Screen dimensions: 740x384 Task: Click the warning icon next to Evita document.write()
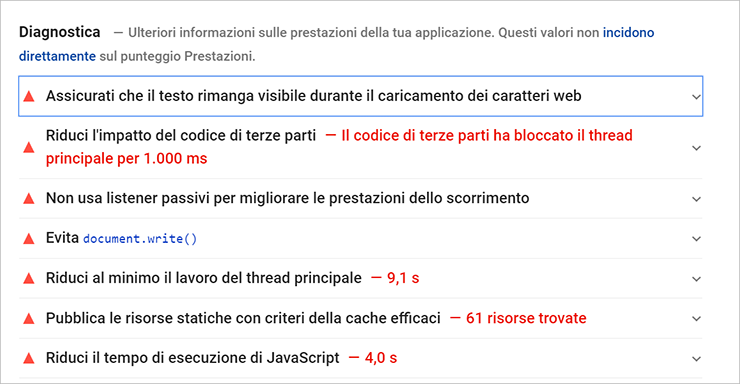click(29, 239)
